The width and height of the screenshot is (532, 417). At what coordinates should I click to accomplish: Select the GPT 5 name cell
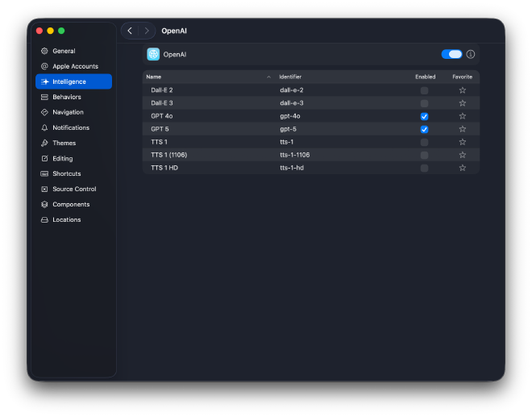pyautogui.click(x=160, y=129)
